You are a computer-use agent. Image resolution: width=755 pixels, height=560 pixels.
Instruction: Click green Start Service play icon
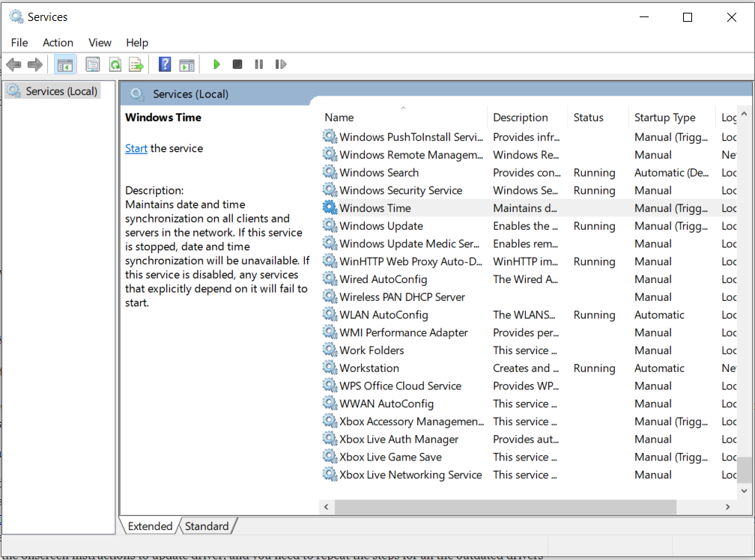[x=216, y=64]
